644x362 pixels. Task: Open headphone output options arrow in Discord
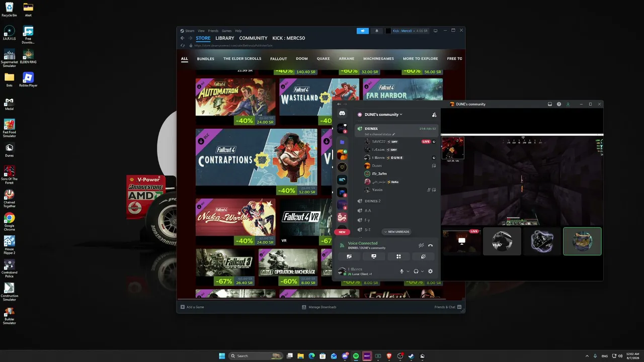point(422,271)
